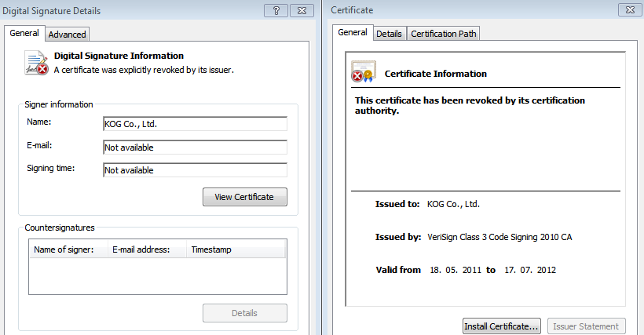Click the E-mail address column header
This screenshot has height=335, width=644.
point(147,249)
